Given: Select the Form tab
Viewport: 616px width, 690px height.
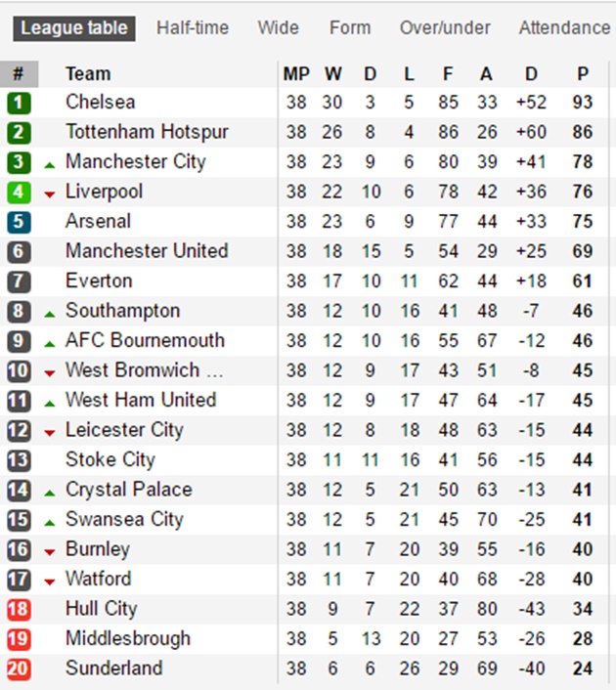Looking at the screenshot, I should 350,28.
